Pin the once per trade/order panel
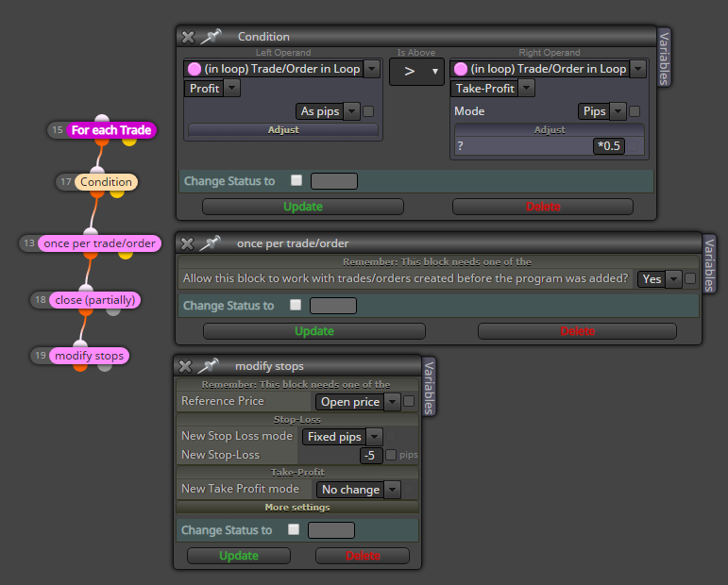728x585 pixels. click(210, 243)
